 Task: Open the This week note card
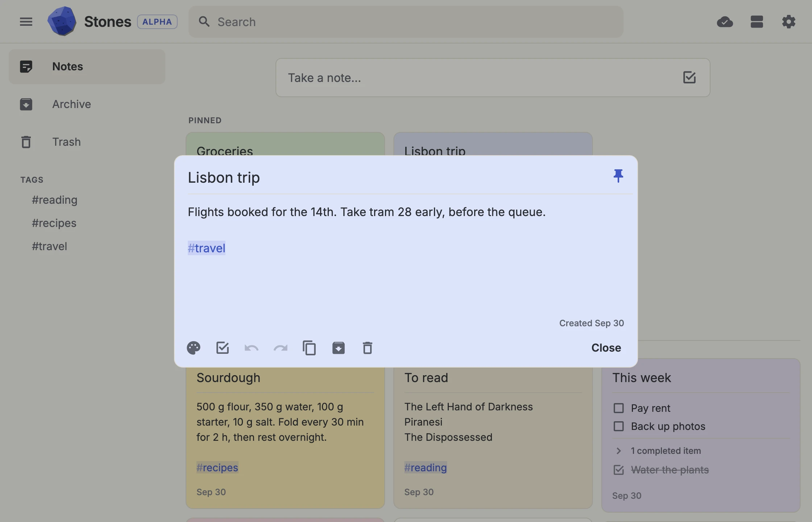(x=701, y=435)
